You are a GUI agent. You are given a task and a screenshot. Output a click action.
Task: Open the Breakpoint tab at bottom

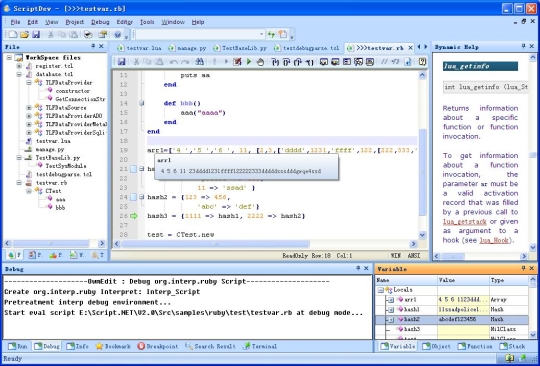pos(158,346)
